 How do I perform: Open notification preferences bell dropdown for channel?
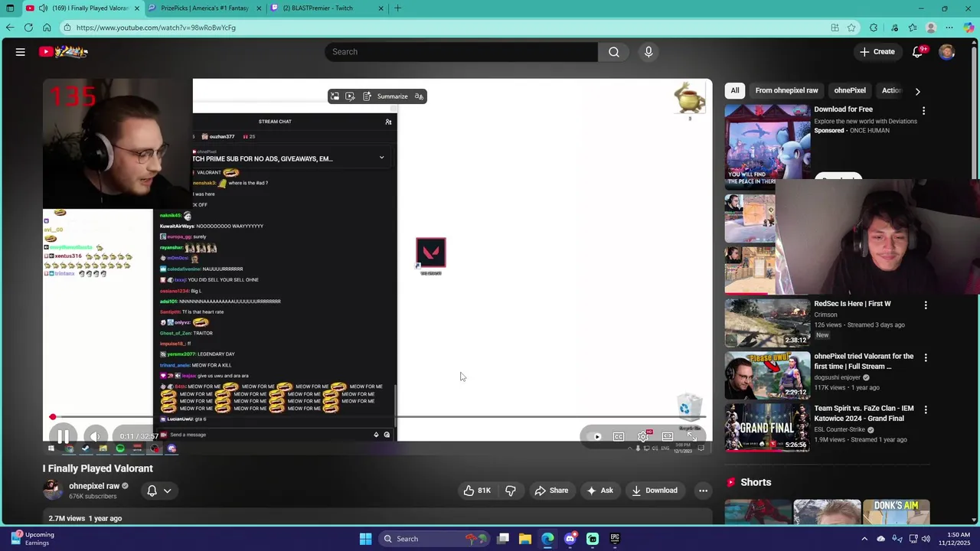pos(158,491)
